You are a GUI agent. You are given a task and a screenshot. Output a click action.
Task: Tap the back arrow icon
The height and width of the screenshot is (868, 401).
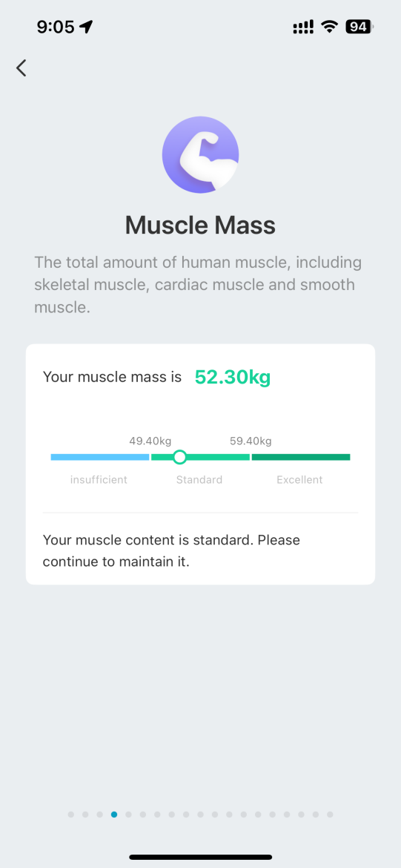(21, 68)
